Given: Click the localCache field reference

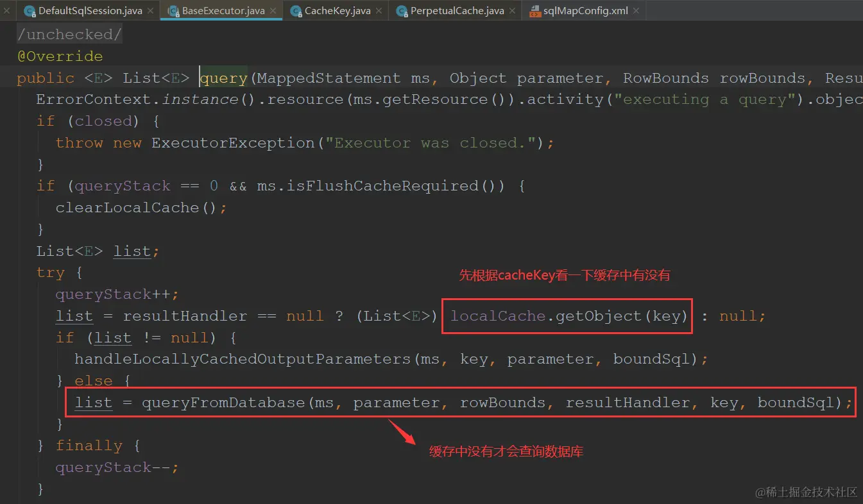Looking at the screenshot, I should click(x=497, y=316).
